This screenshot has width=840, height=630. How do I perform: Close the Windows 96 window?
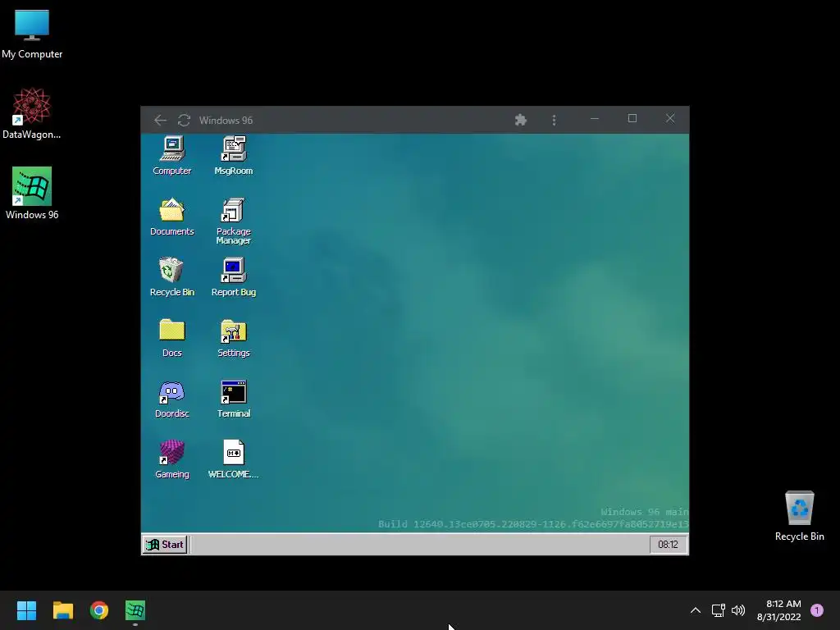pos(670,118)
